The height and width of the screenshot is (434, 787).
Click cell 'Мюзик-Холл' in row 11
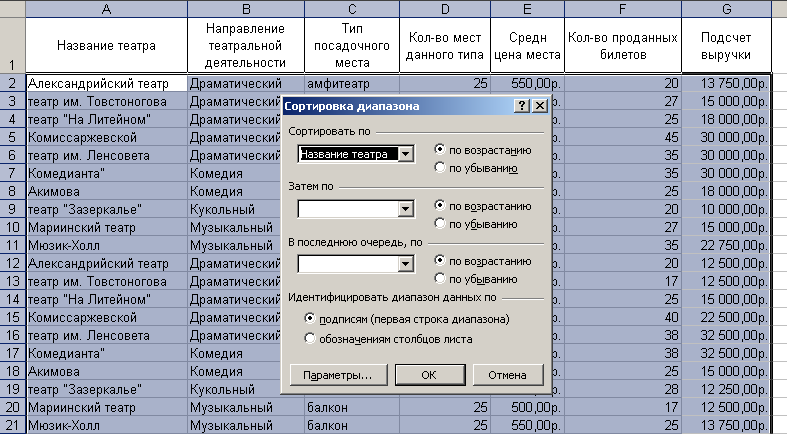coord(106,246)
